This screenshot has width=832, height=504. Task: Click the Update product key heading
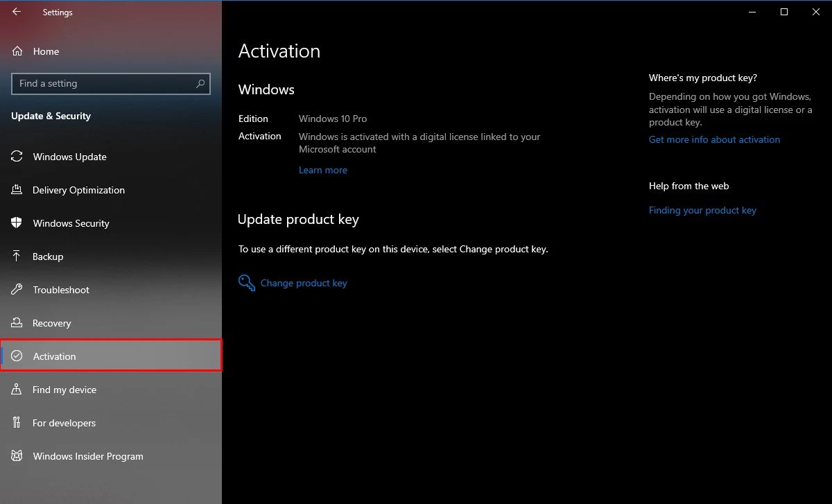coord(298,220)
